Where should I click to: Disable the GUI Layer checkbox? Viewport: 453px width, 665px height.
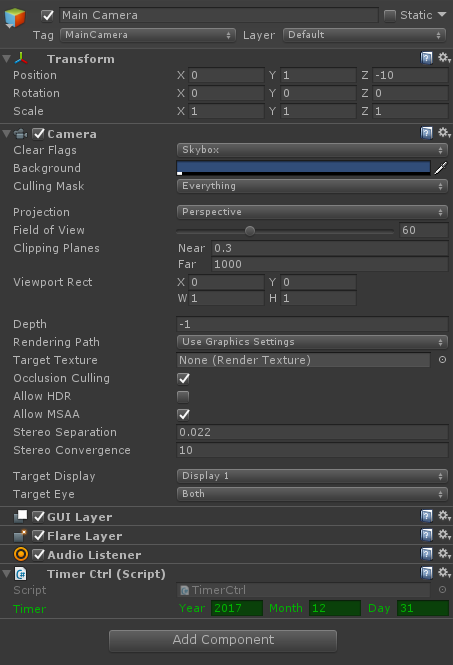coord(39,517)
